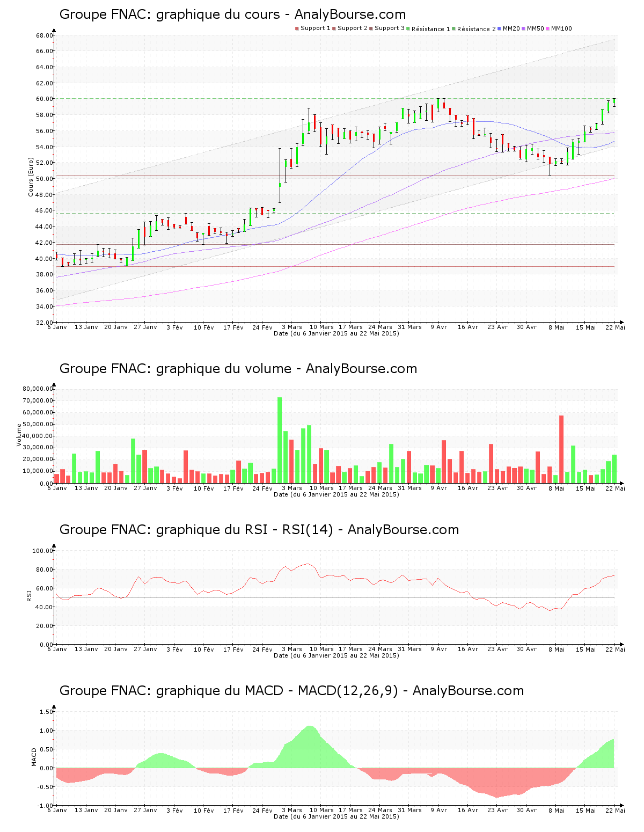Click '17 Fév' date on volume chart axis
The height and width of the screenshot is (832, 644).
pos(233,488)
